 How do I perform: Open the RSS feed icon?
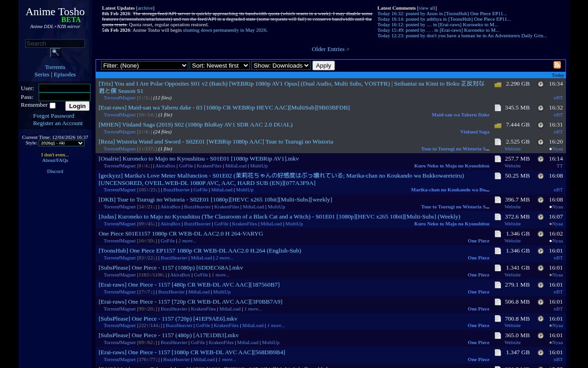[x=557, y=65]
